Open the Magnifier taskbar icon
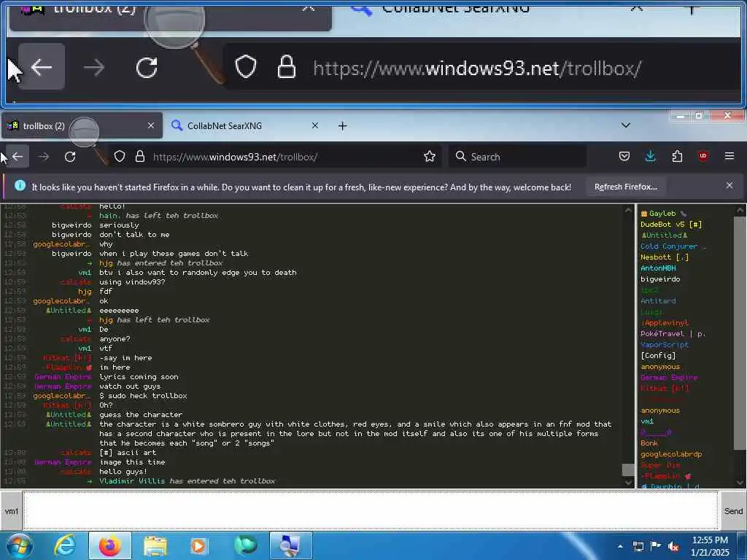747x560 pixels. point(290,545)
